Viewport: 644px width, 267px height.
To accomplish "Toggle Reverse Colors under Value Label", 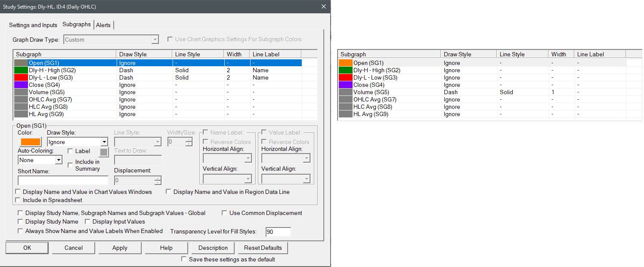I will tap(264, 142).
